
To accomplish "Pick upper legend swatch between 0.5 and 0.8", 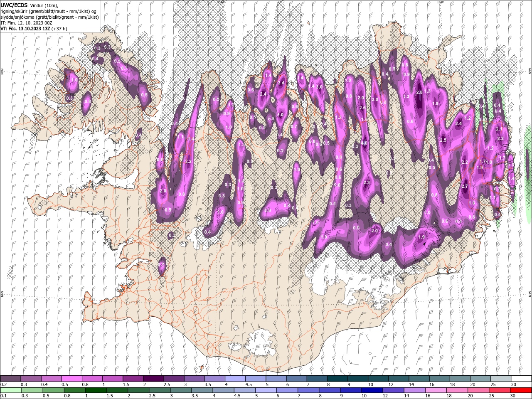I will coord(71,379).
